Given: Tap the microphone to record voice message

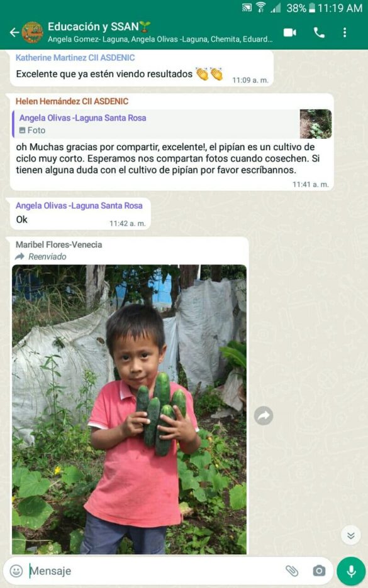Looking at the screenshot, I should (351, 571).
